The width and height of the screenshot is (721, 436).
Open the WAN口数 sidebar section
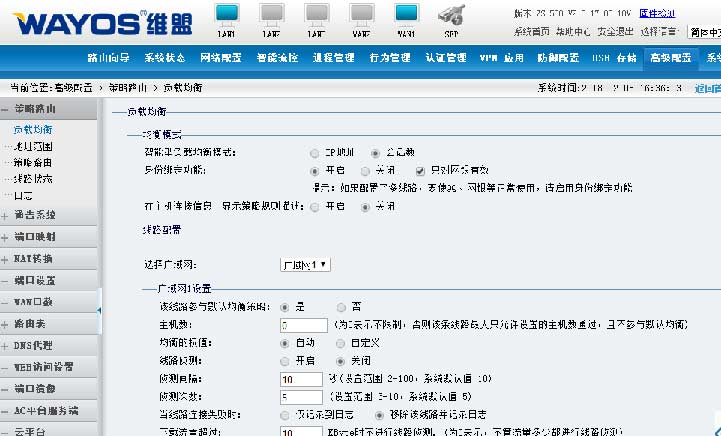[48, 302]
